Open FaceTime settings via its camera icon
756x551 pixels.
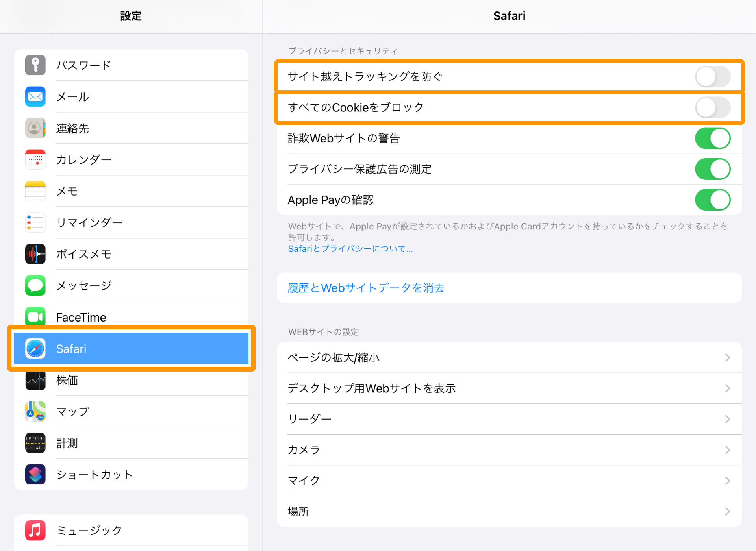[x=35, y=317]
